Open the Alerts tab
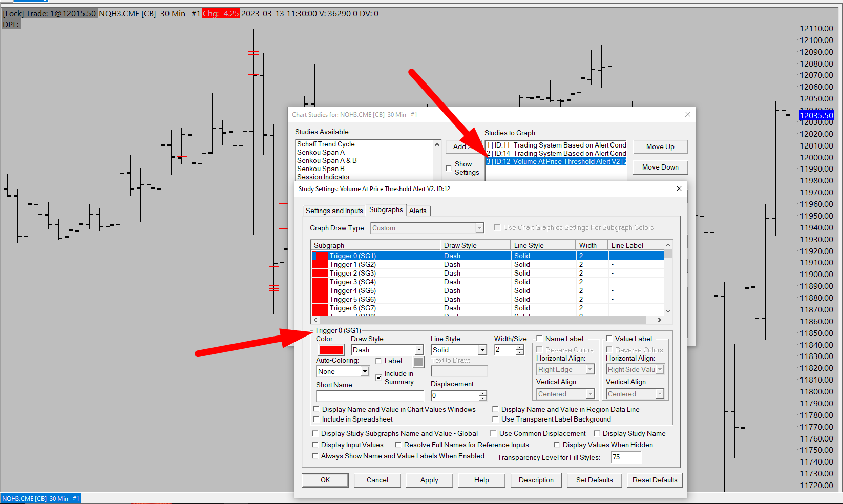This screenshot has width=843, height=504. pyautogui.click(x=418, y=211)
